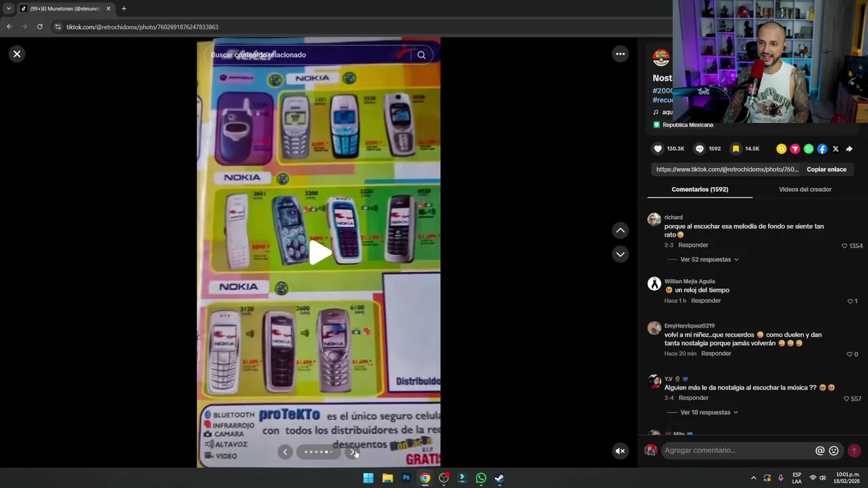
Task: Share the post to X
Action: [x=835, y=148]
